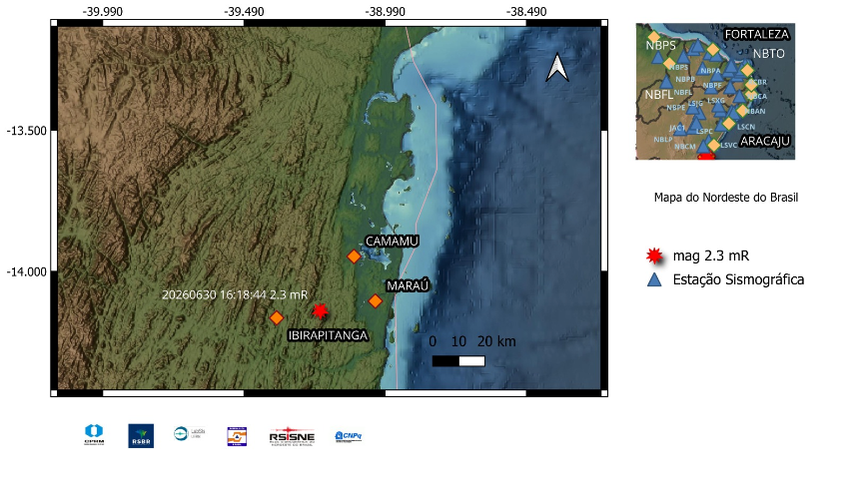
Task: Click the caption 'Mapa do Nordeste do Brasil'
Action: click(726, 198)
